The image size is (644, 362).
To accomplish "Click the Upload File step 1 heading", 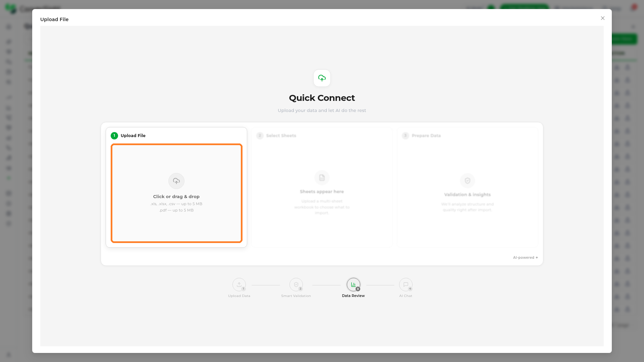I will [x=133, y=135].
